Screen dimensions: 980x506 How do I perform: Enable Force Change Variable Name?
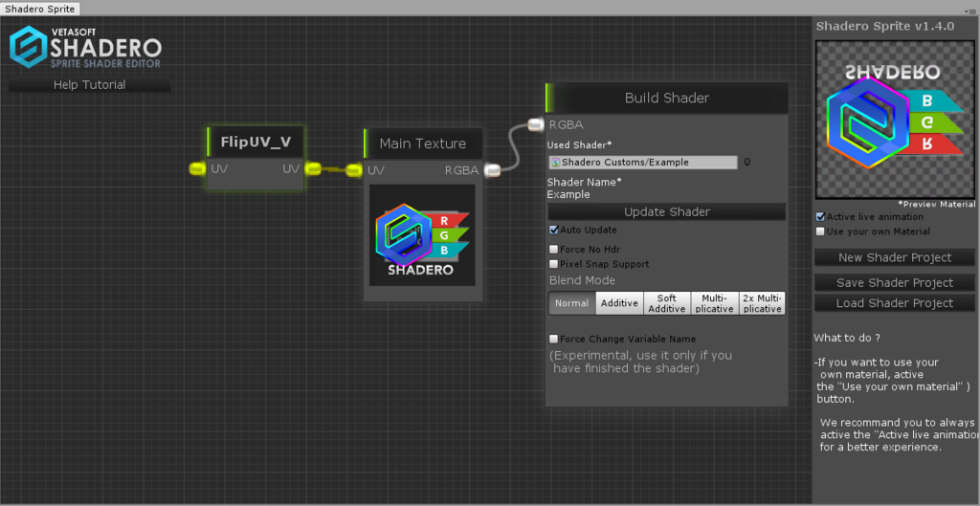554,339
